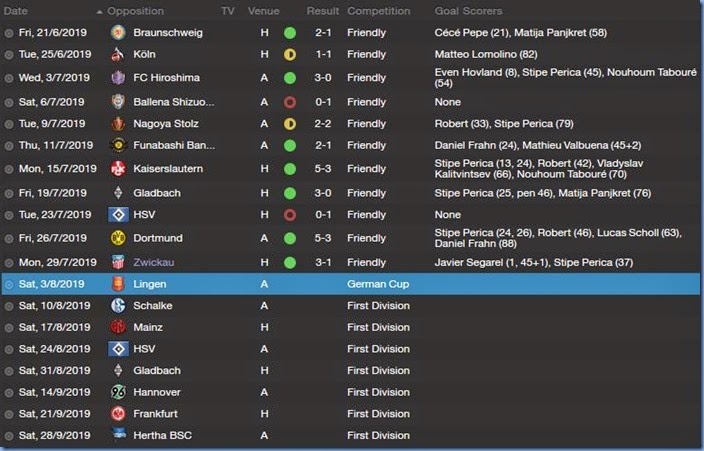
Task: Click the Result column header
Action: pos(322,11)
